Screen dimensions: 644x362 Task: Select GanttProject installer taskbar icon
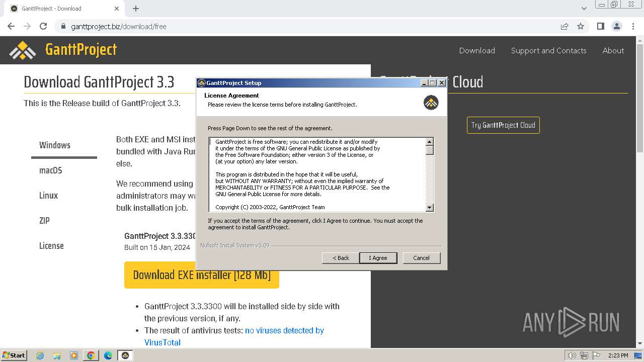[125, 355]
